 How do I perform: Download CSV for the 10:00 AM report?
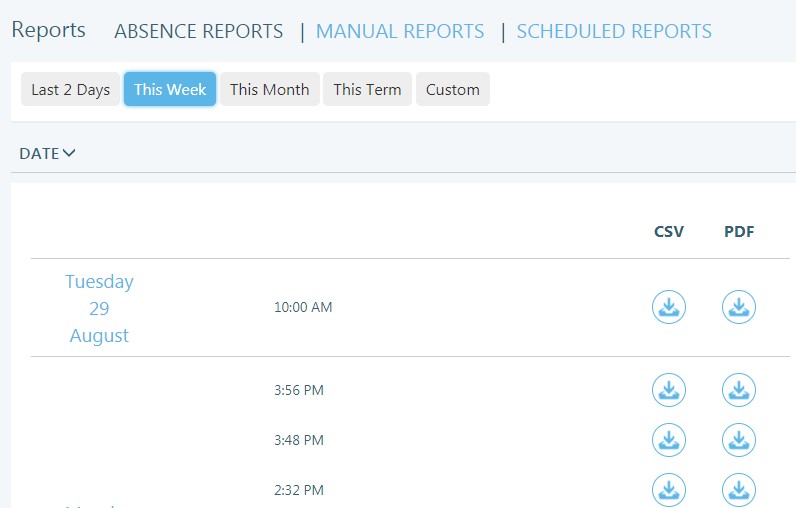pos(669,307)
